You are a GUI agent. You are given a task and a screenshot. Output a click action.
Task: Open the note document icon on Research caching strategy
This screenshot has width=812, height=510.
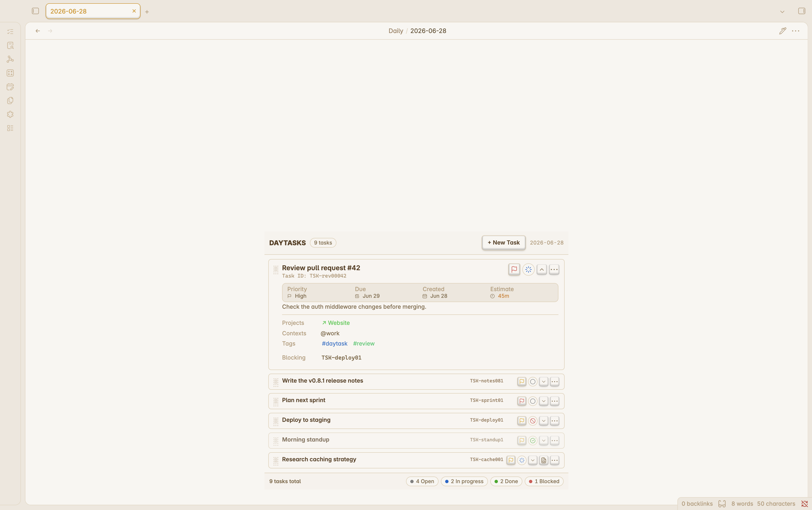coord(543,460)
